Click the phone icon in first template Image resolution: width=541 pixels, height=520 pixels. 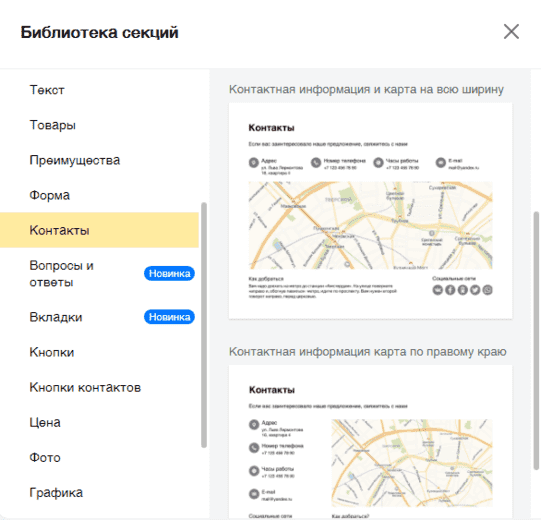pyautogui.click(x=316, y=162)
